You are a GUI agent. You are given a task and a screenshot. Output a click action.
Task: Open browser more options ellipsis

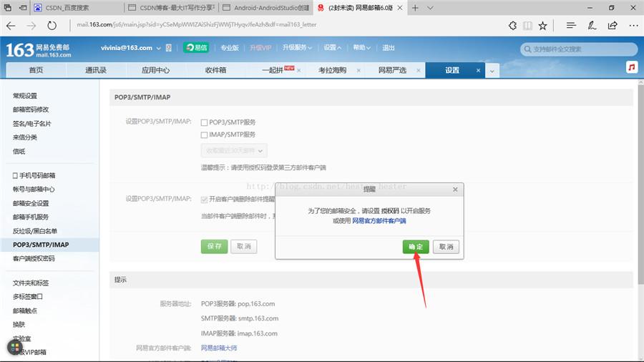click(x=633, y=26)
